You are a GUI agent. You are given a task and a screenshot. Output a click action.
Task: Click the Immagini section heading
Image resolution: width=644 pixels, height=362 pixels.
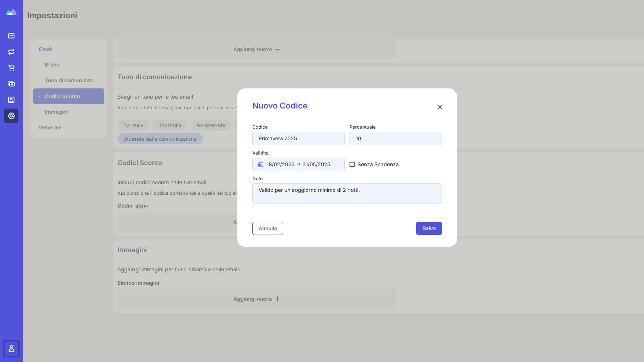132,250
